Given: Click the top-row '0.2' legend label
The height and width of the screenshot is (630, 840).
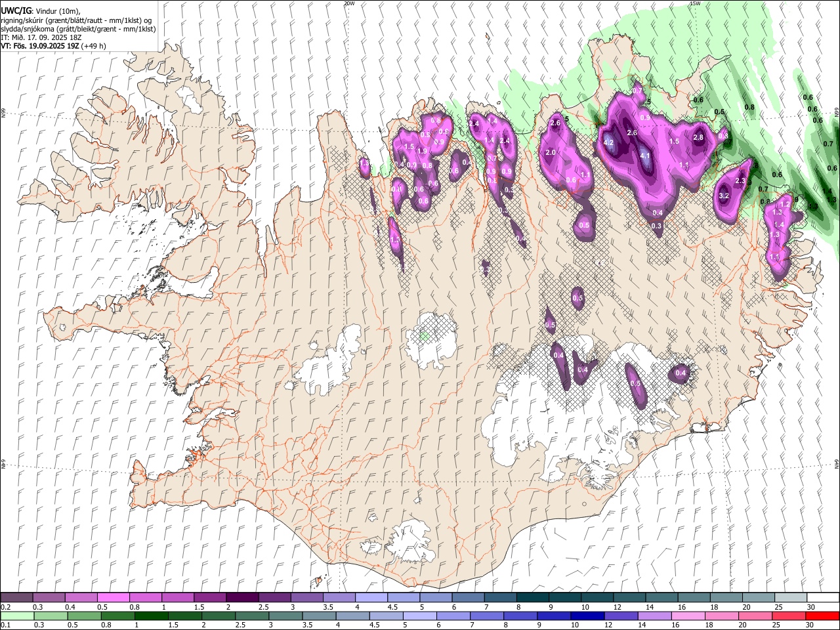Looking at the screenshot, I should click(5, 607).
